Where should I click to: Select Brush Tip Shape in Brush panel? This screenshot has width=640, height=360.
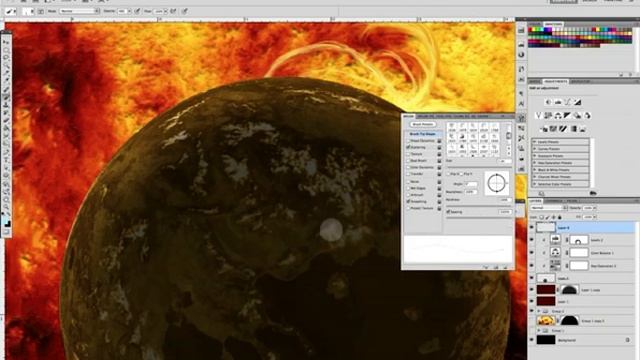click(x=422, y=134)
